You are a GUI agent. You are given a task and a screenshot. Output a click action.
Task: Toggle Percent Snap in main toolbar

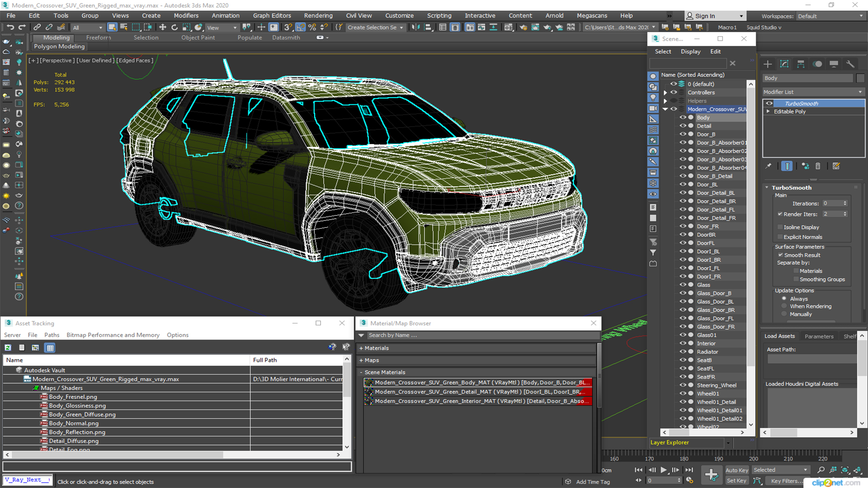tap(312, 27)
